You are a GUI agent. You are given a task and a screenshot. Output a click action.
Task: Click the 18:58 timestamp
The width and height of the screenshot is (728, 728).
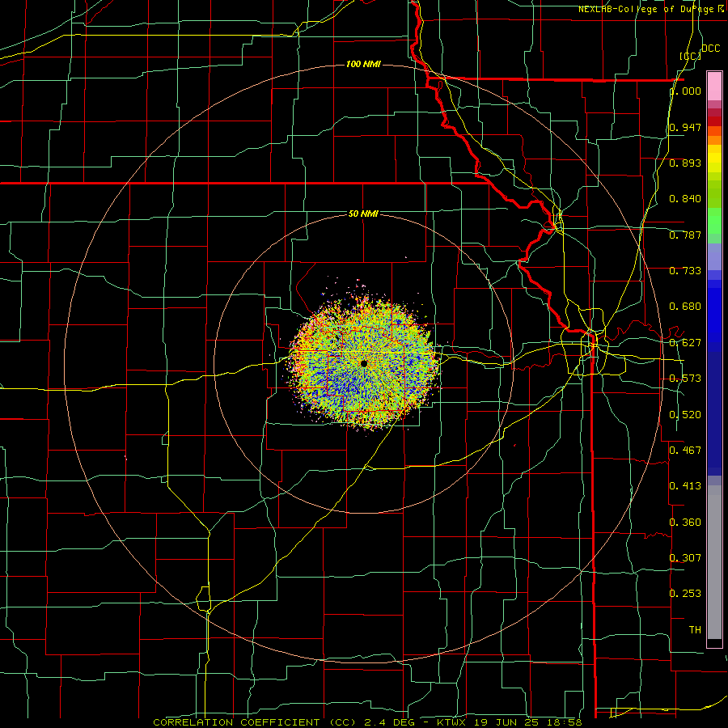[563, 722]
